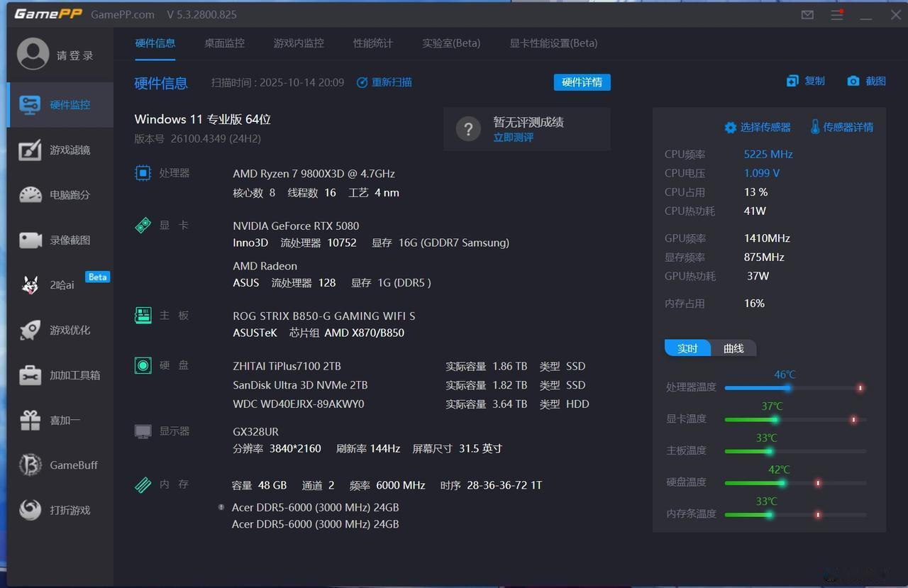Click the 选择传感器 gear icon

click(x=730, y=128)
